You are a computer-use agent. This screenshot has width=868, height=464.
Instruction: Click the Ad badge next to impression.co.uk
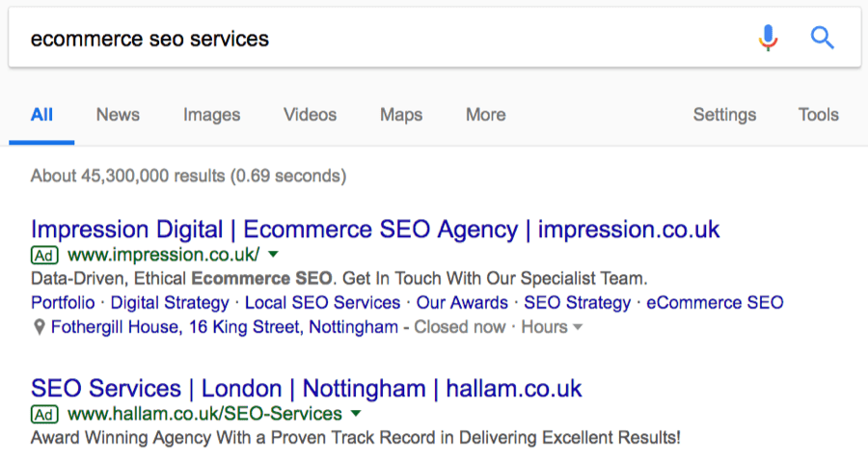click(x=44, y=256)
